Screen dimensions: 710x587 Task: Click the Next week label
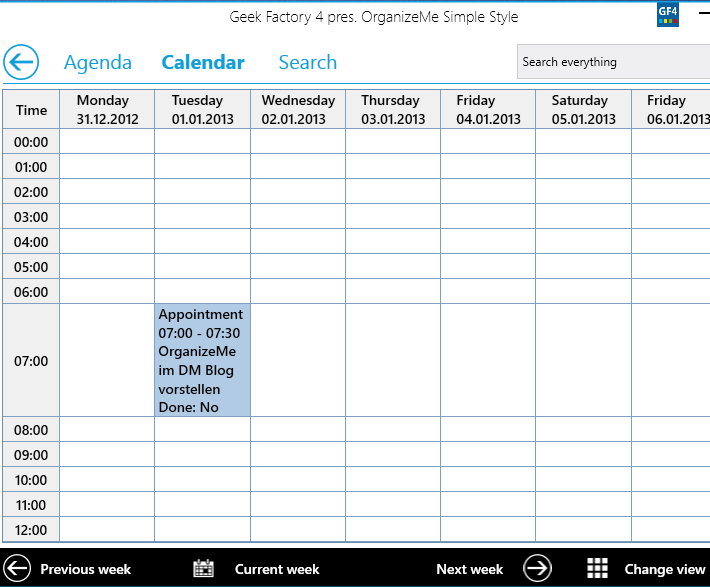pyautogui.click(x=470, y=569)
